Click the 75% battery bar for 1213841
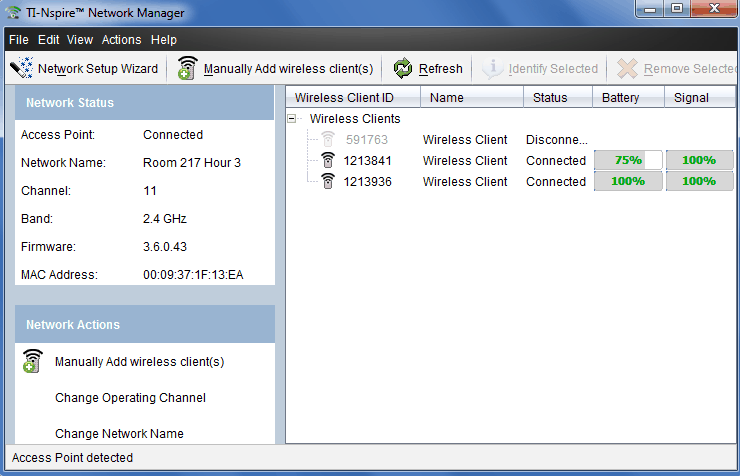Image resolution: width=740 pixels, height=476 pixels. point(628,161)
